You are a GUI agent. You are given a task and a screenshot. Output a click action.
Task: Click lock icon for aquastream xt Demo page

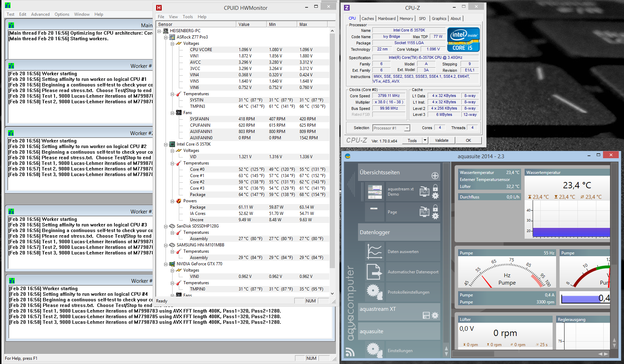click(x=435, y=188)
